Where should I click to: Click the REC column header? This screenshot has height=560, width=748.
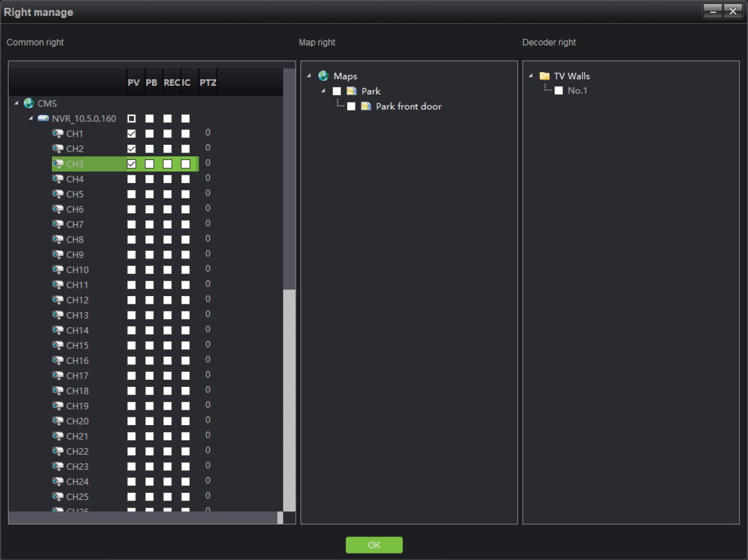point(171,82)
